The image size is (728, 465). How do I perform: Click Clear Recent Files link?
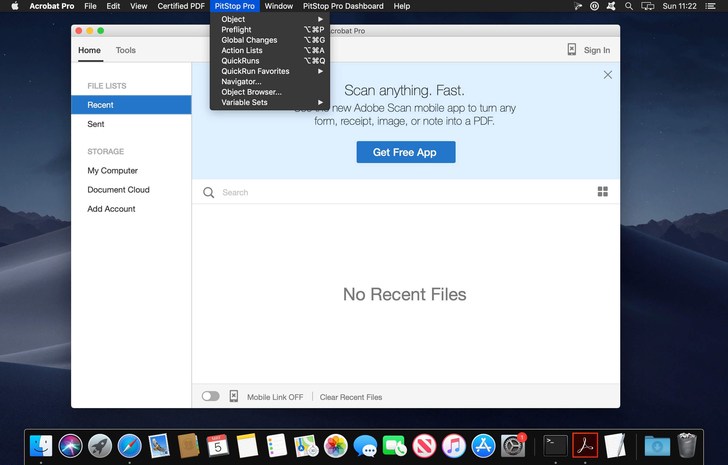[x=351, y=397]
